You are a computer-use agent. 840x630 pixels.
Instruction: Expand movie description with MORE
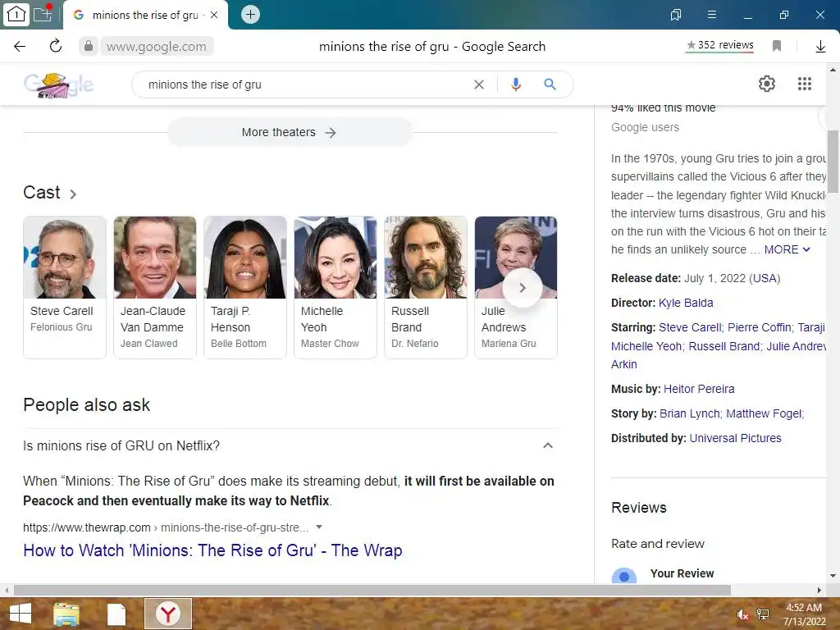[x=787, y=249]
